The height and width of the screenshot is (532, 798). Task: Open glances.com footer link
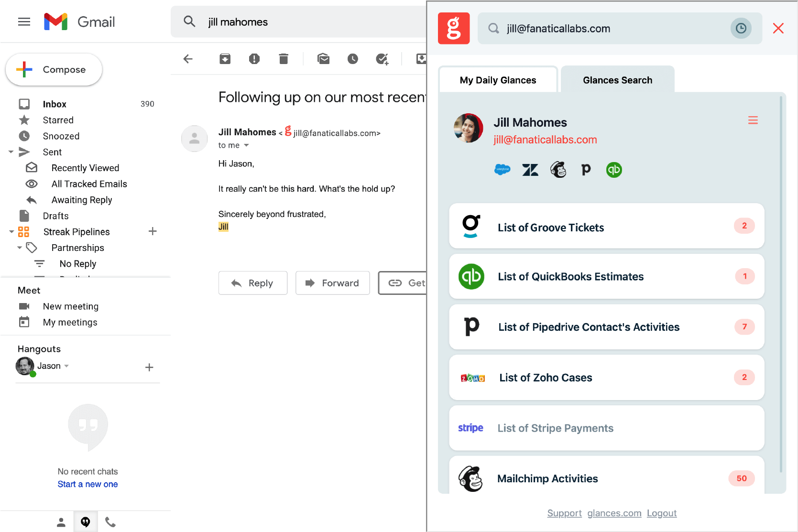click(x=614, y=513)
